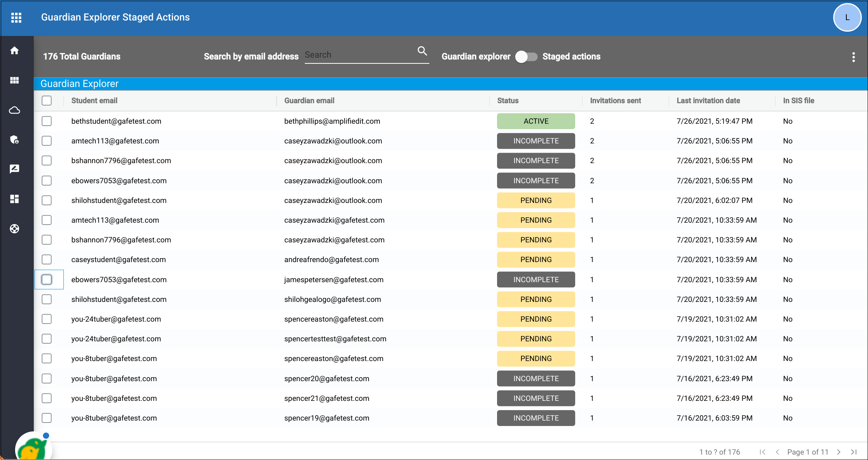Screen dimensions: 868x460
Task: Tick checkbox for caseystudent@gafetest.com row
Action: [47, 259]
